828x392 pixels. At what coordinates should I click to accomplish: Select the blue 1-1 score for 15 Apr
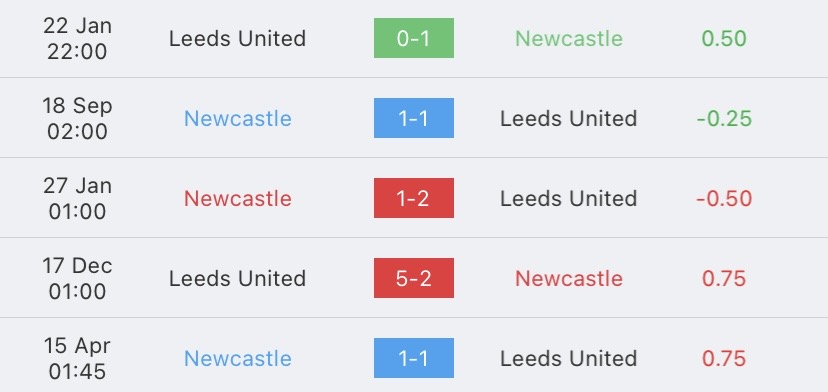point(413,358)
